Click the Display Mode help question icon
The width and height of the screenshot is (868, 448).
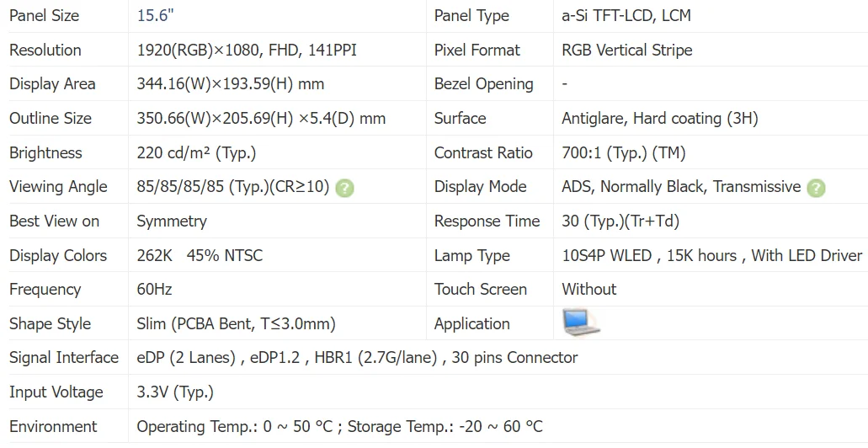click(x=816, y=189)
